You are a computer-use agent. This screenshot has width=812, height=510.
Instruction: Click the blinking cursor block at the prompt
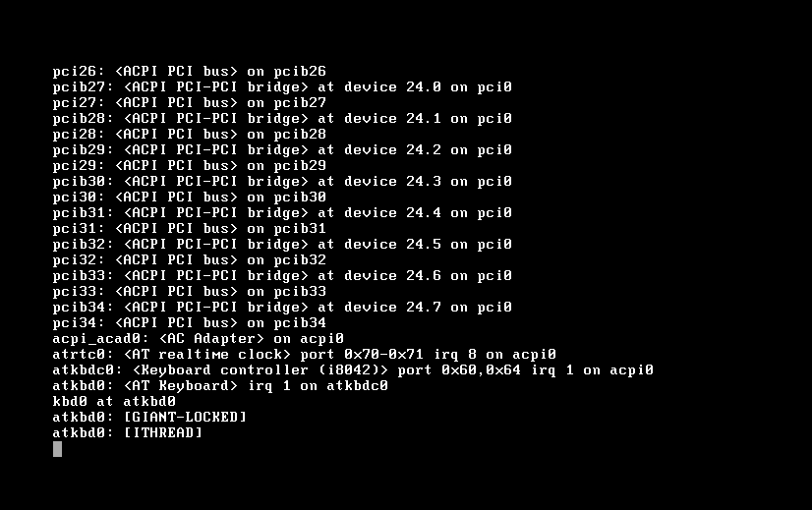(x=57, y=449)
